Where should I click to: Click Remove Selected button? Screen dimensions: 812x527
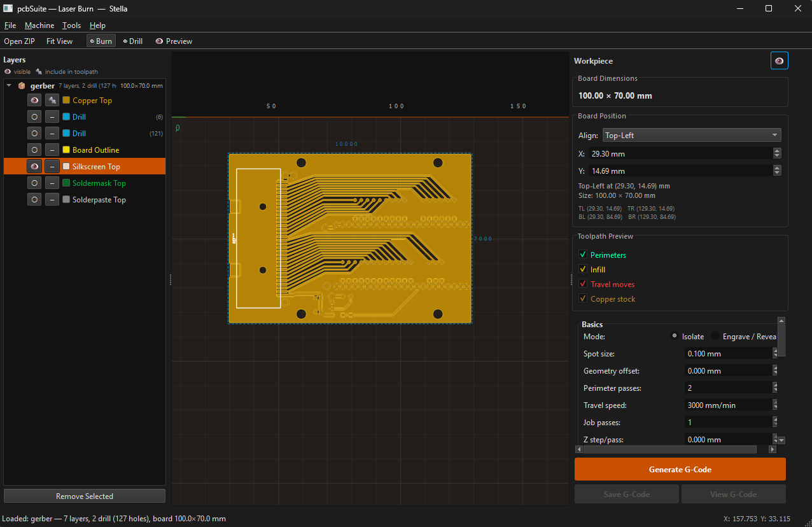click(x=85, y=496)
